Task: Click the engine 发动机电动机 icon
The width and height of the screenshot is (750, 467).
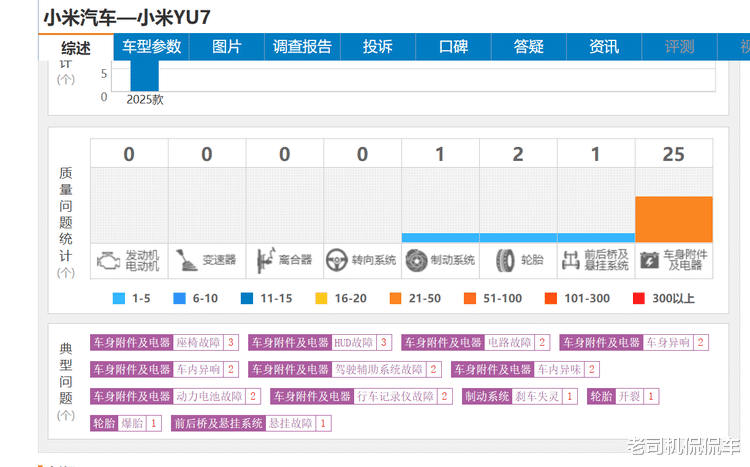Action: 109,261
